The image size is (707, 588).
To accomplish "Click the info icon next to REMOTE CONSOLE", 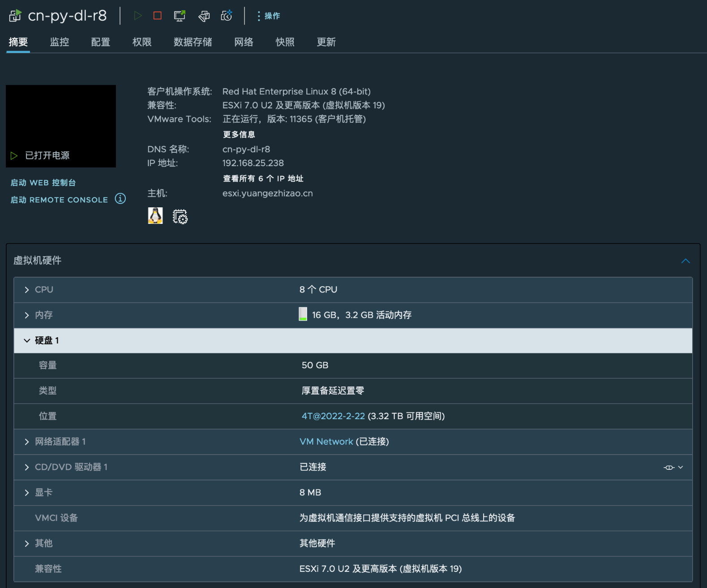I will [x=120, y=198].
